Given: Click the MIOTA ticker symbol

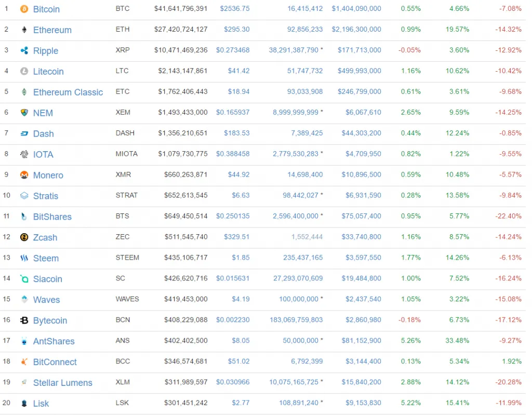Looking at the screenshot, I should click(x=127, y=154).
